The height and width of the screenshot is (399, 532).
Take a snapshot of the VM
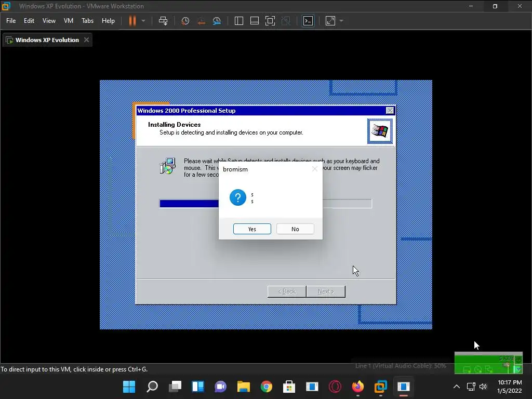click(x=185, y=21)
